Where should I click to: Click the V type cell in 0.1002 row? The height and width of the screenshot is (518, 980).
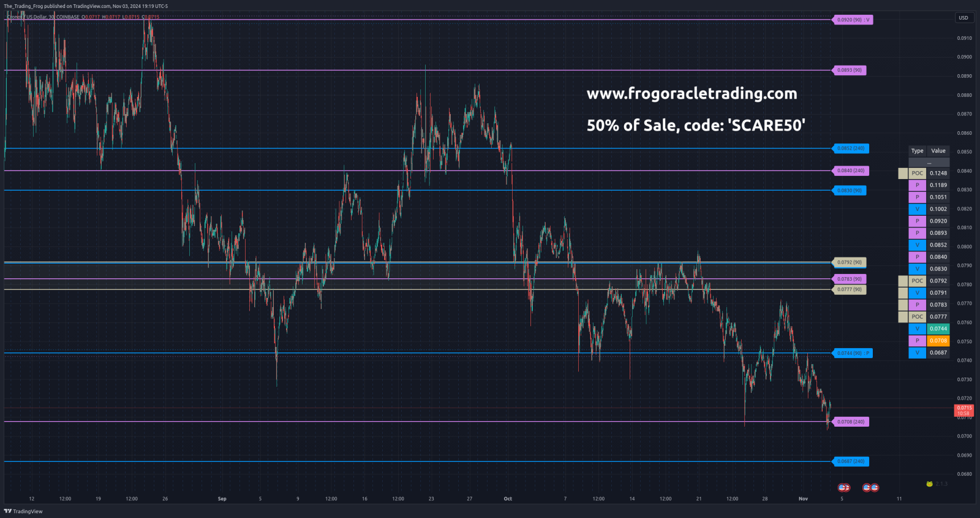pyautogui.click(x=917, y=209)
